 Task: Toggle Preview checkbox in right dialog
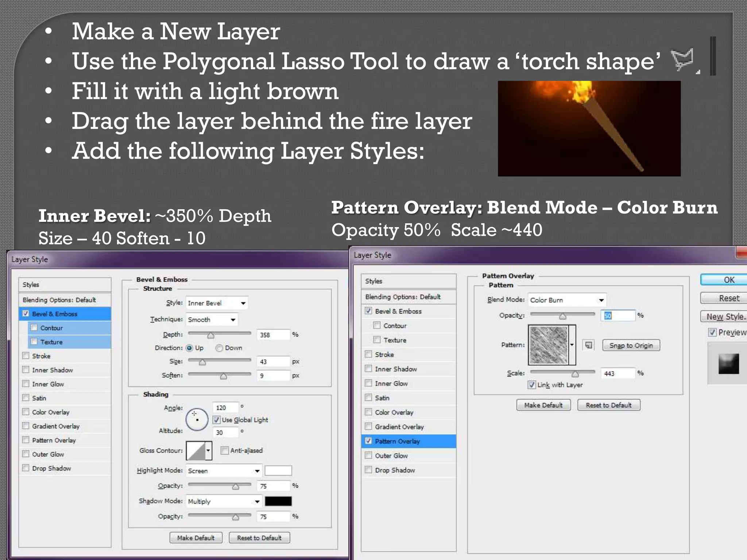pyautogui.click(x=712, y=332)
